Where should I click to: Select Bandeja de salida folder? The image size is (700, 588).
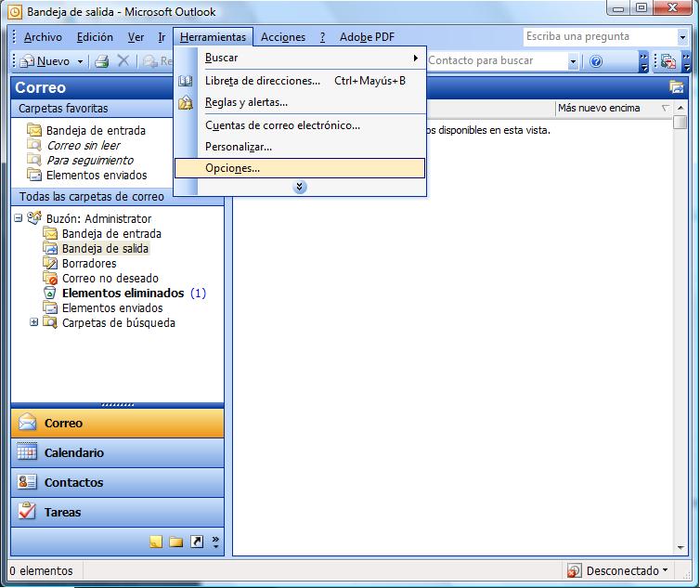[x=105, y=248]
